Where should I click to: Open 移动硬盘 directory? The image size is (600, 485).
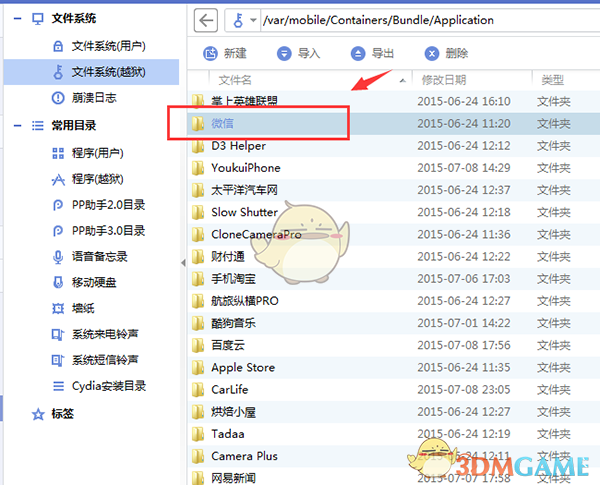[94, 283]
